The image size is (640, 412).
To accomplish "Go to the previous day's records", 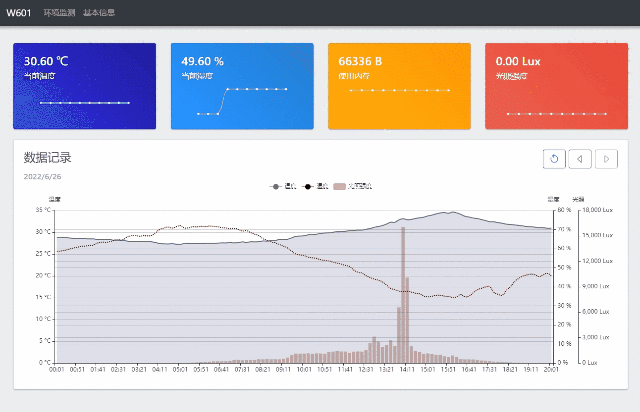I will [x=579, y=158].
